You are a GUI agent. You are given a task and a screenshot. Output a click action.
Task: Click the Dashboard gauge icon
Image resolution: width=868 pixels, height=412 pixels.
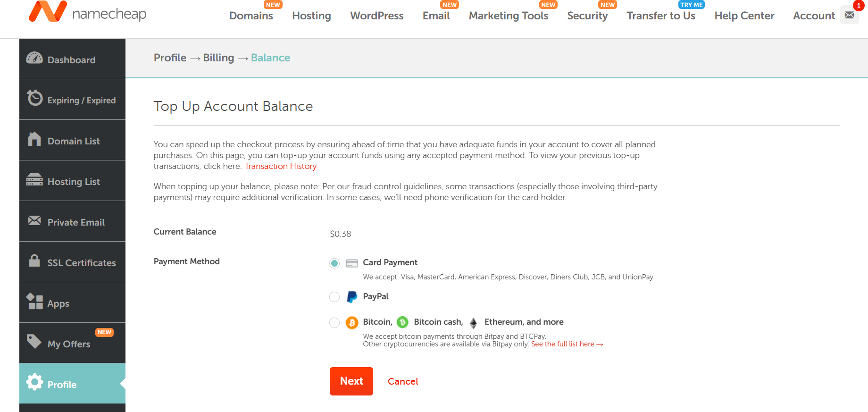(x=34, y=58)
